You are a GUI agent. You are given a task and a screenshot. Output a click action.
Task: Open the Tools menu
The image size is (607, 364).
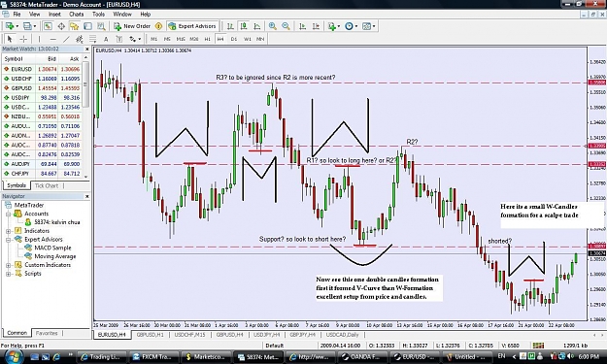coord(98,15)
